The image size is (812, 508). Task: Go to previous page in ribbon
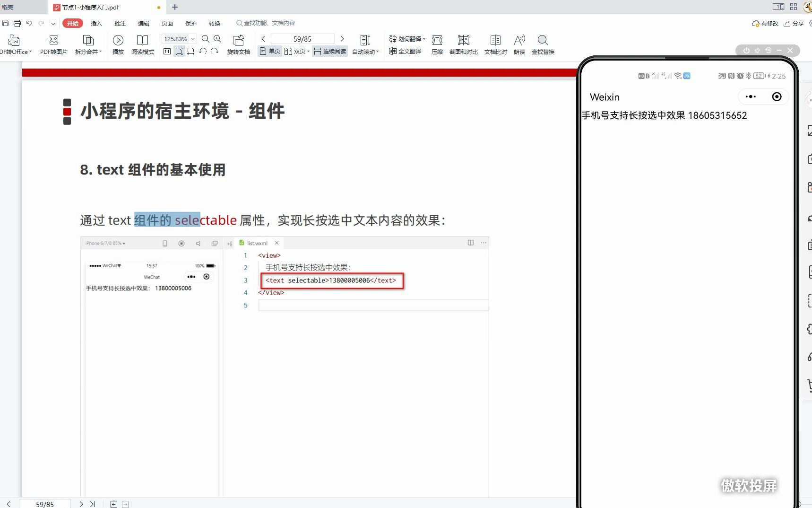coord(263,39)
